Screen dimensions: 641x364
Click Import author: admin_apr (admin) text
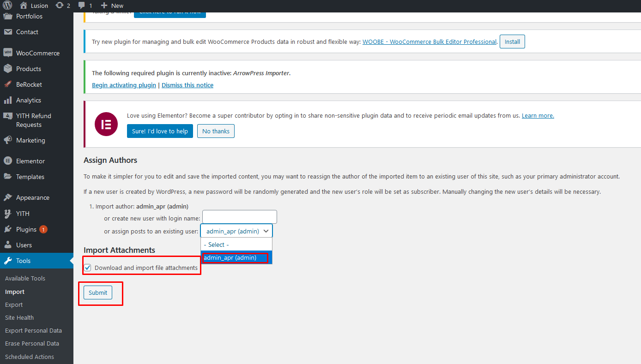pos(142,206)
